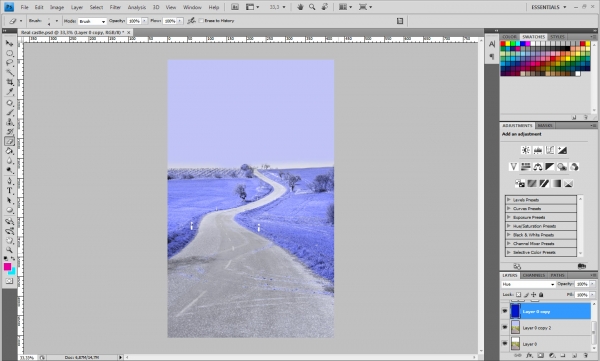Toggle lock all for layer
Viewport: 600px width, 361px height.
(x=541, y=295)
